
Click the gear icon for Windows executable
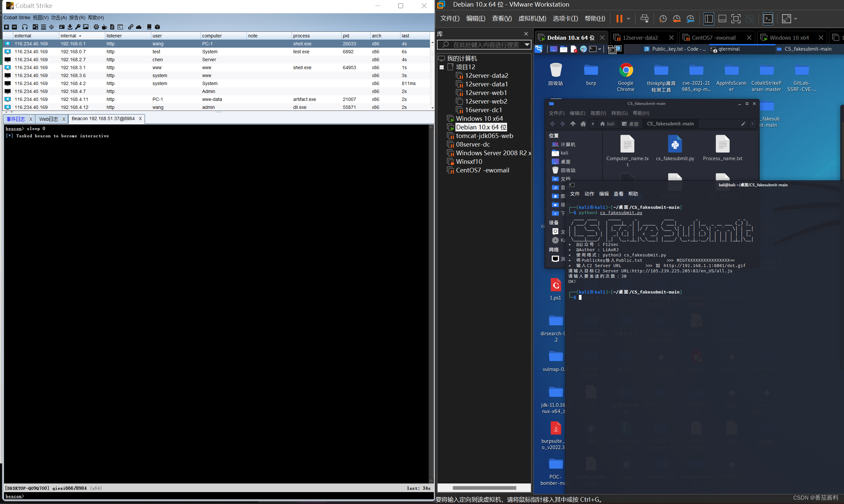pos(96,27)
